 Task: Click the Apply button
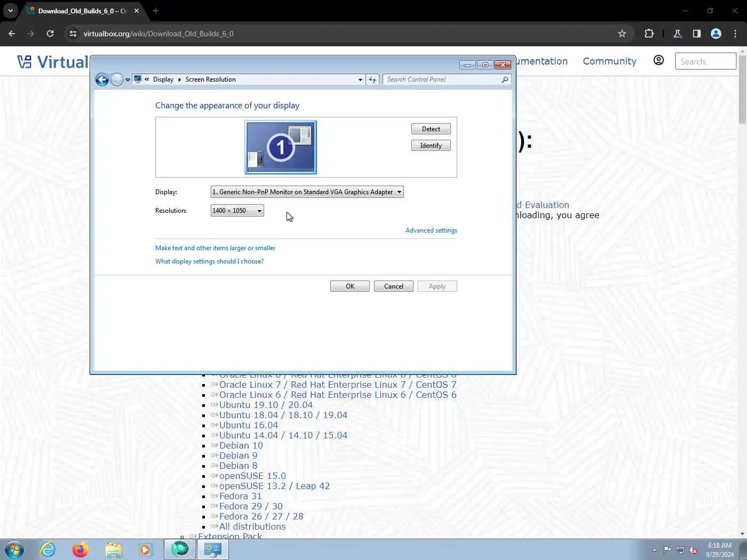pos(437,286)
